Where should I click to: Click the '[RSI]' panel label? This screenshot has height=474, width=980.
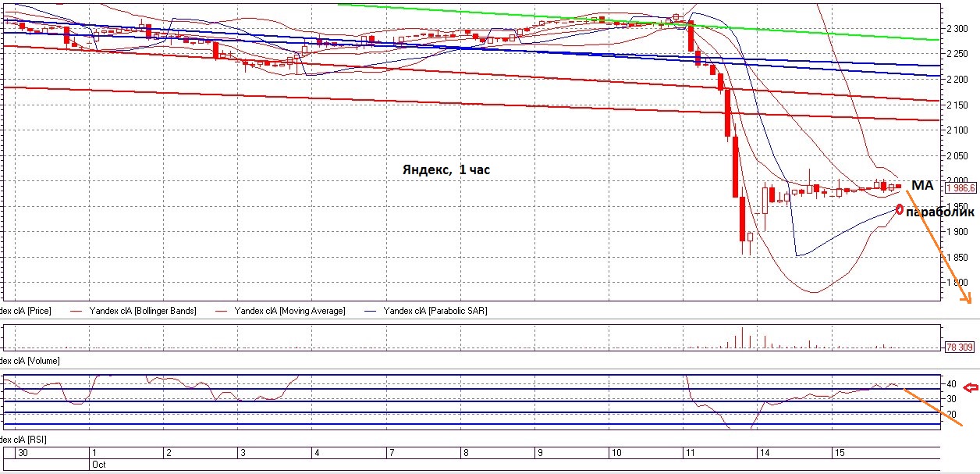(x=37, y=441)
